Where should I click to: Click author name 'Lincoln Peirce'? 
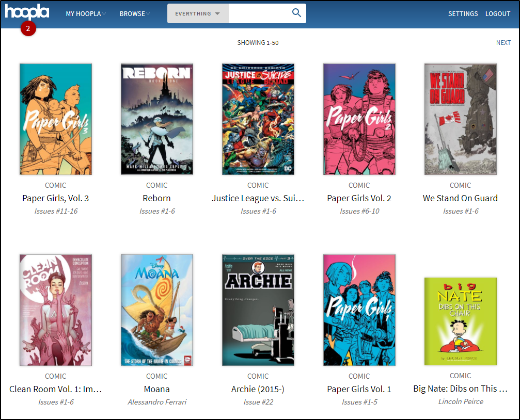point(460,401)
